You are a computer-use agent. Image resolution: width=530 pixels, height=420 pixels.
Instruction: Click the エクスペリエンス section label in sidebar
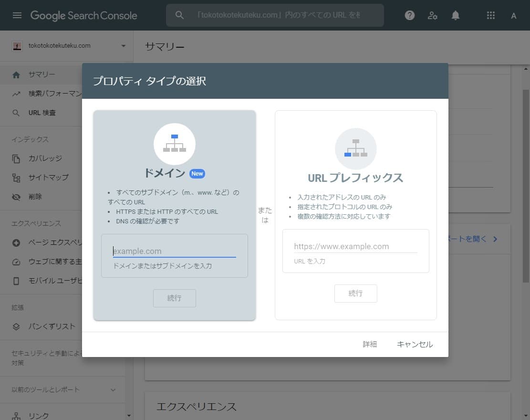click(36, 223)
